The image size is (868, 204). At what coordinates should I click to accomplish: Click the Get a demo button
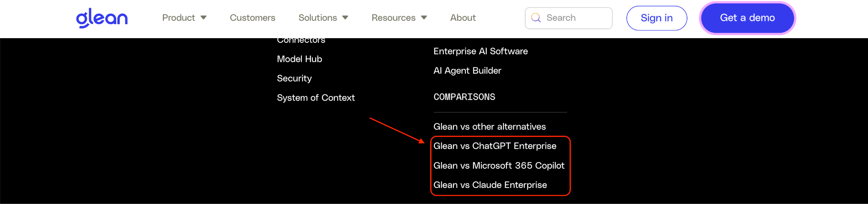pos(747,18)
